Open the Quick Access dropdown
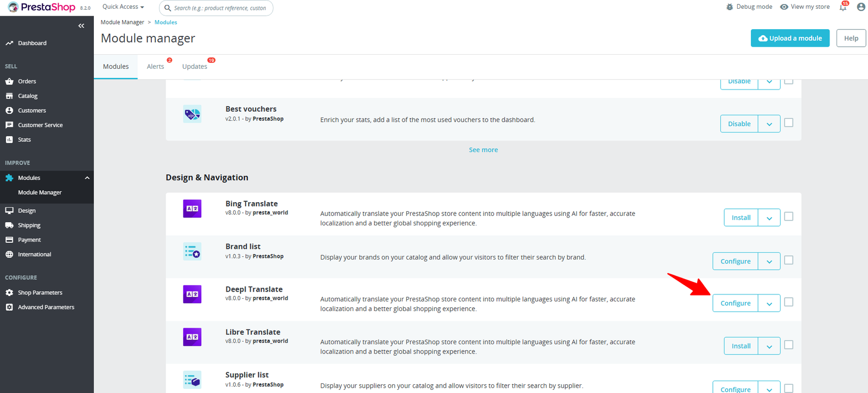 click(x=123, y=7)
